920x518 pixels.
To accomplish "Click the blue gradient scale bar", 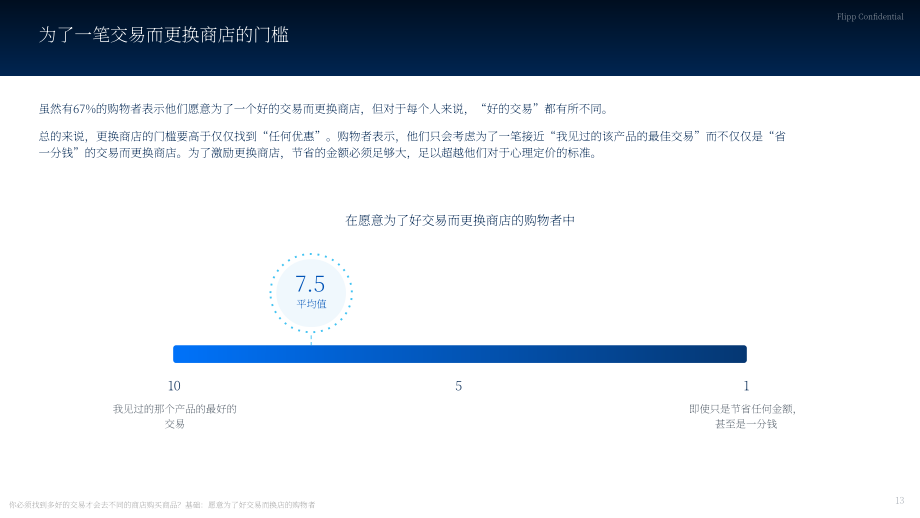I will click(x=459, y=354).
